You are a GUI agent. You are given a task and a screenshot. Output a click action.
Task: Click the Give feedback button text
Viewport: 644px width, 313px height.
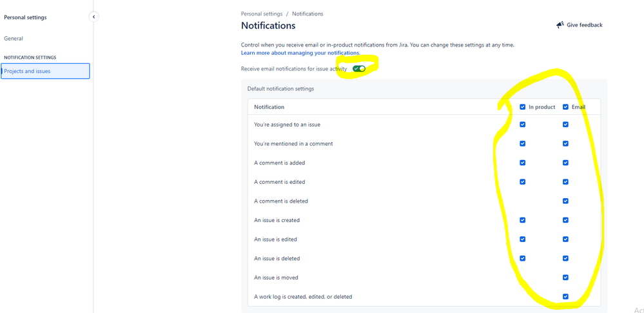coord(585,25)
